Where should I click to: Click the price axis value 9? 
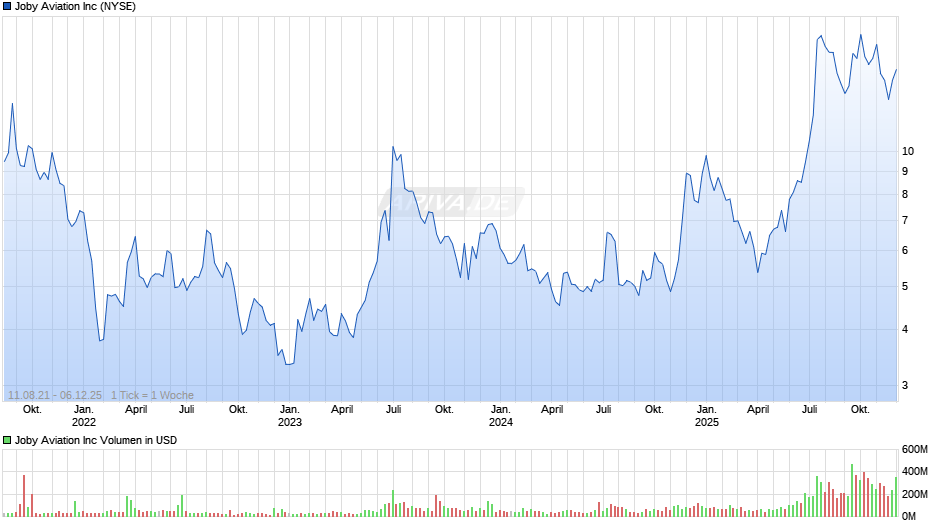(x=905, y=171)
